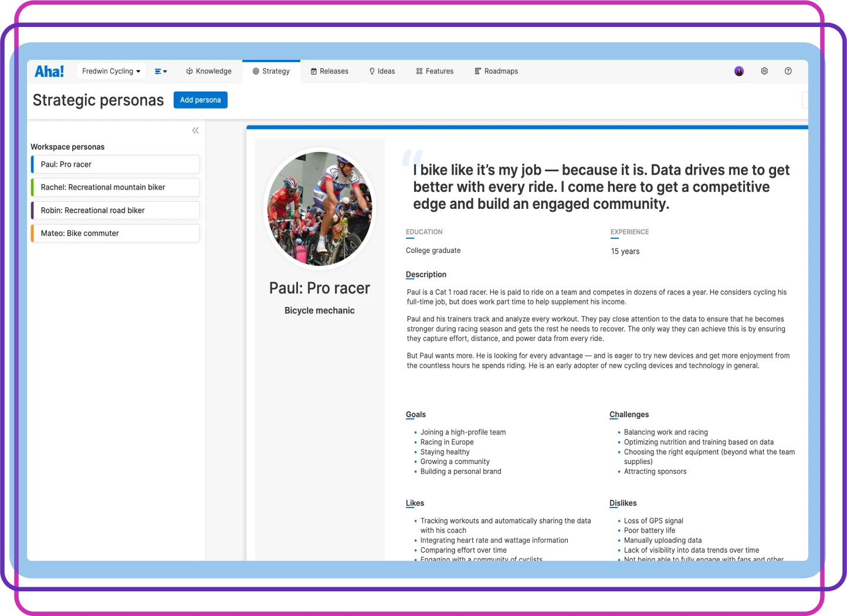Click the 'Loss of GPS signal' dislike
The image size is (847, 616).
click(653, 521)
